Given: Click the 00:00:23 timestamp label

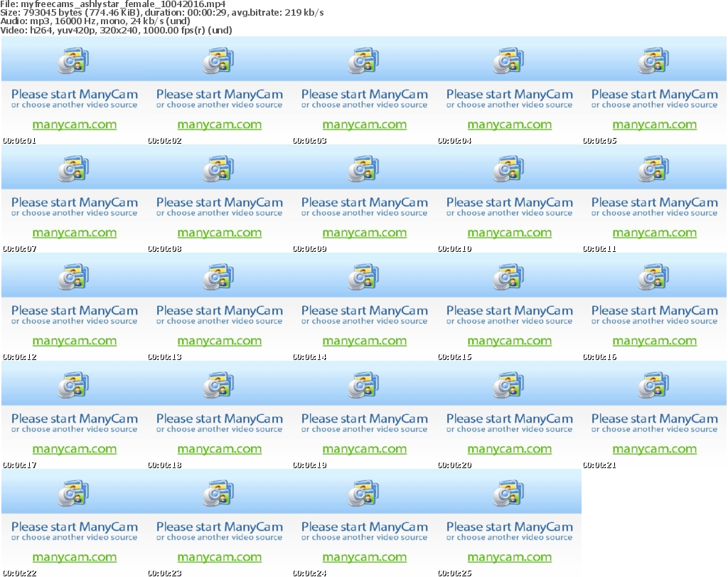Looking at the screenshot, I should (164, 573).
